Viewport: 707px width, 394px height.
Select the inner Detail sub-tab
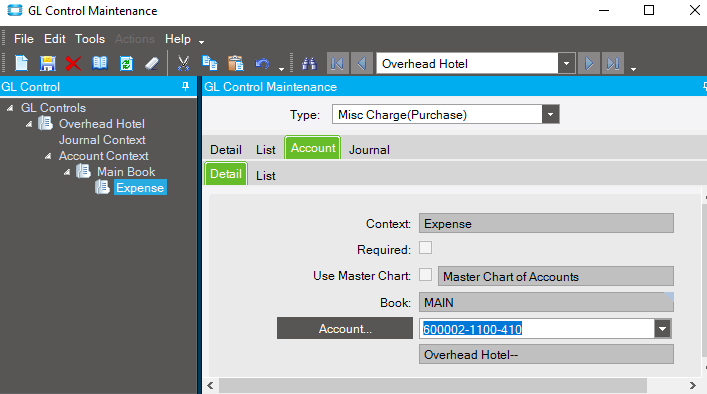point(226,174)
